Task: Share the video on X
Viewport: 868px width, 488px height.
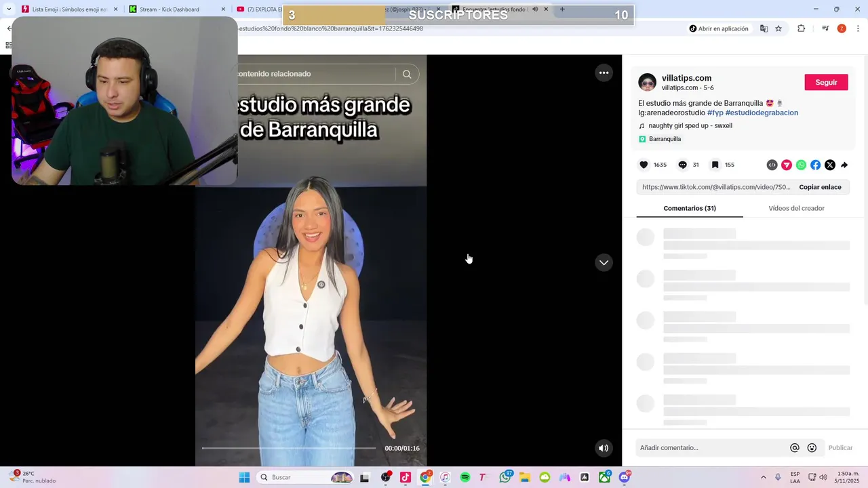Action: pyautogui.click(x=829, y=165)
